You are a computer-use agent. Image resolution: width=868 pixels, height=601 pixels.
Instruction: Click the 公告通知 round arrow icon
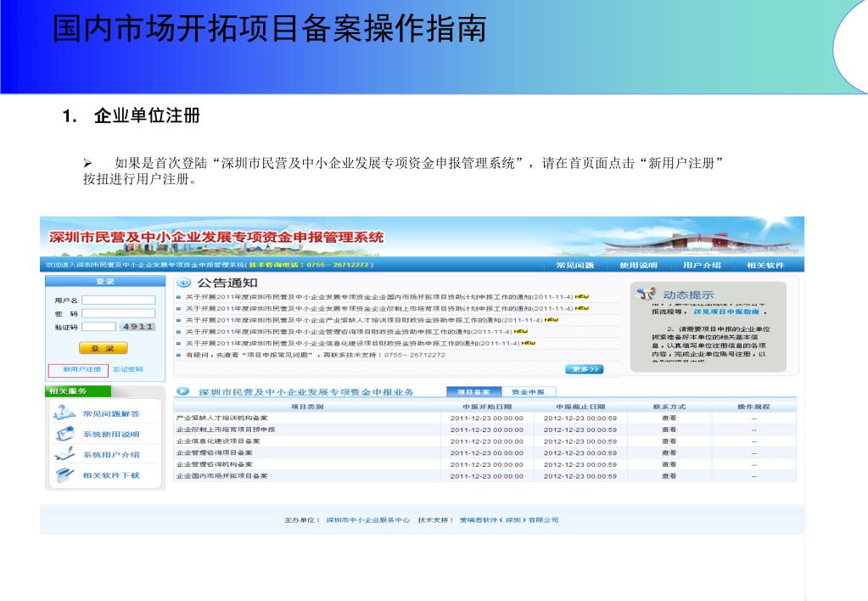(183, 283)
